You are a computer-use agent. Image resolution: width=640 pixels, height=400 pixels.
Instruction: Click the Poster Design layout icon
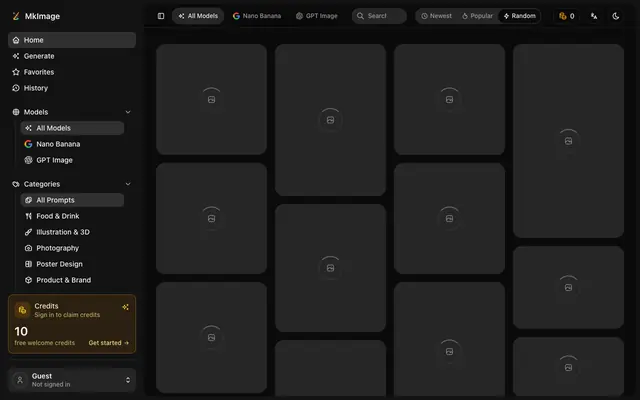point(28,264)
